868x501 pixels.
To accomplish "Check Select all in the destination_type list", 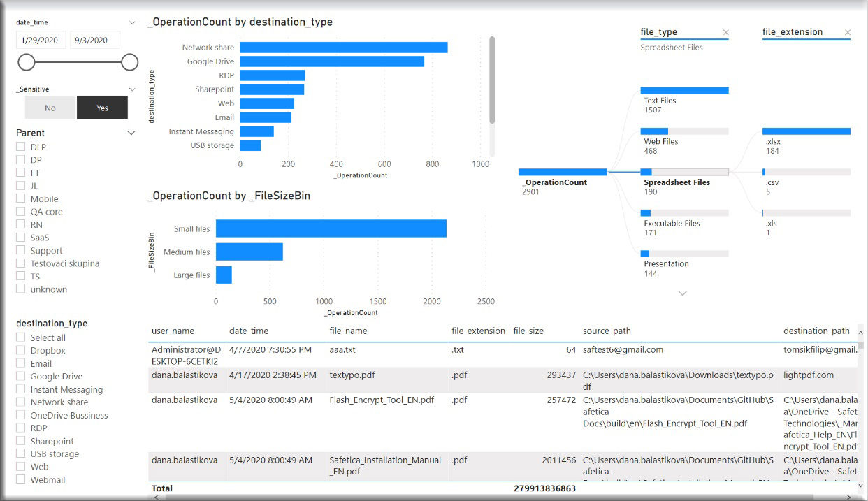I will coord(21,337).
